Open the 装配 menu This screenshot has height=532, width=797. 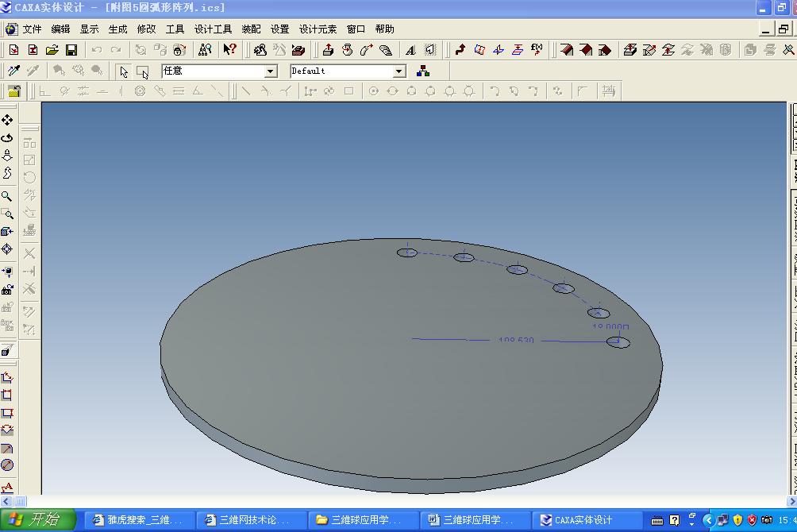[251, 29]
